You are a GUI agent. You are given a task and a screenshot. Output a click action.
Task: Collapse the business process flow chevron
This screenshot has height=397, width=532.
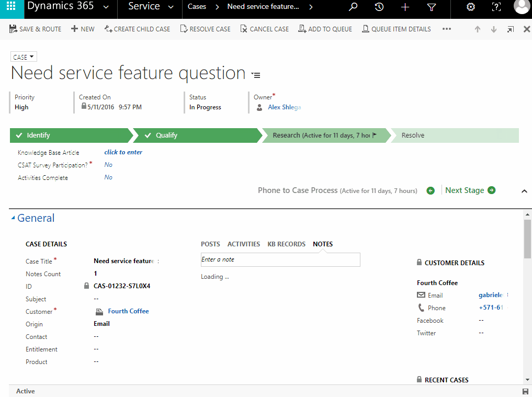point(524,191)
